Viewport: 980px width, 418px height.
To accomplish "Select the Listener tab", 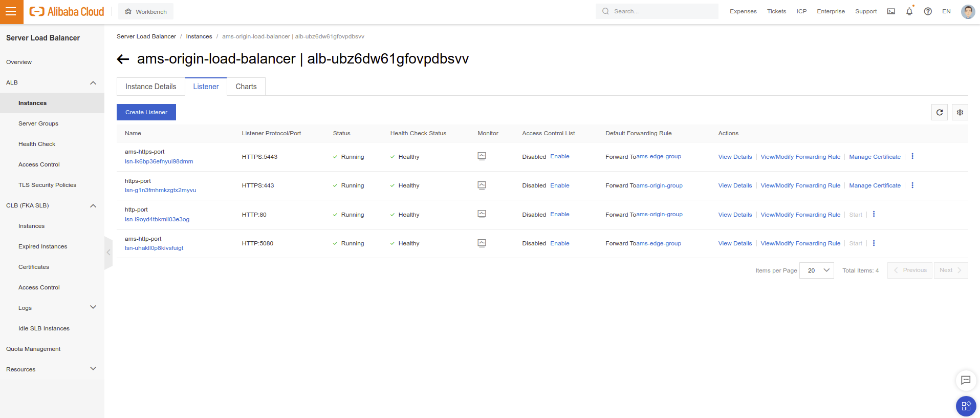I will pos(206,87).
